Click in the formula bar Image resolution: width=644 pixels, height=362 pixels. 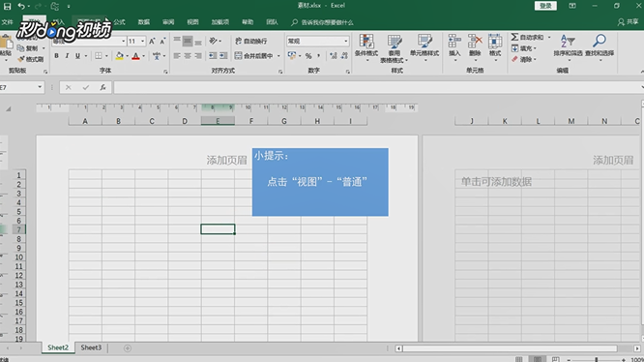click(377, 87)
